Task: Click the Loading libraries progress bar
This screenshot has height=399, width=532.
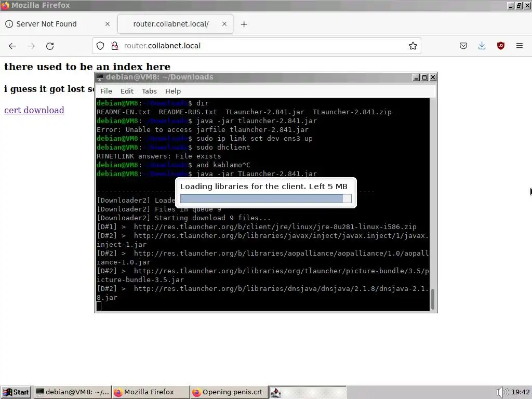Action: coord(265,198)
